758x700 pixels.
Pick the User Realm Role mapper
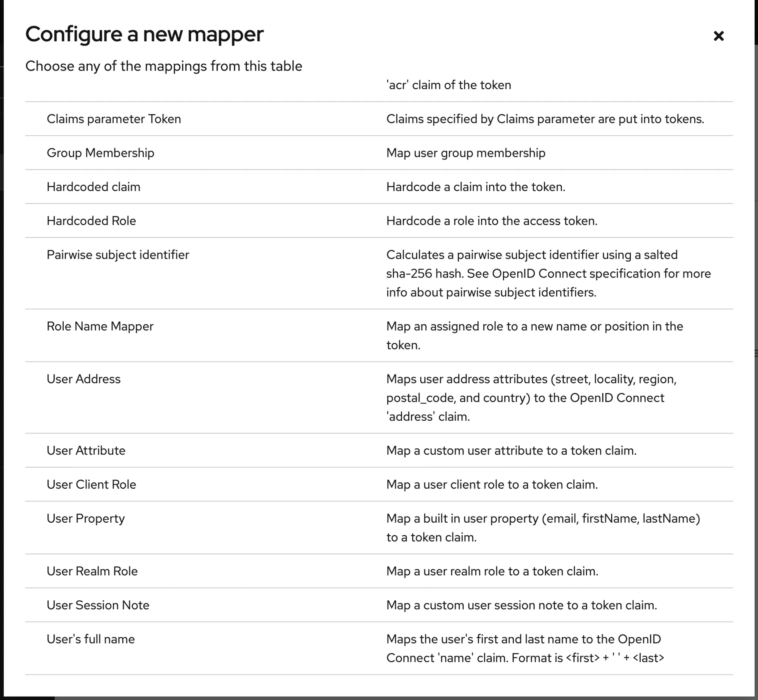(92, 571)
